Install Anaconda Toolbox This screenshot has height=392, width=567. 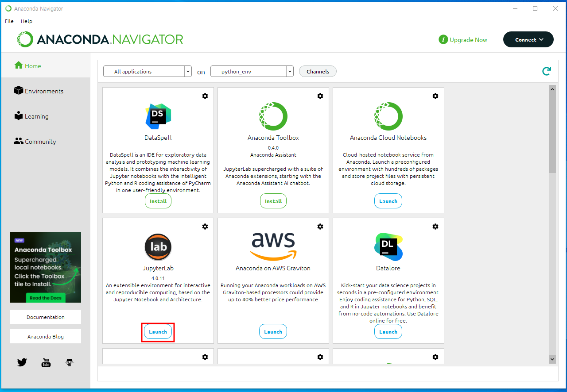pos(273,201)
